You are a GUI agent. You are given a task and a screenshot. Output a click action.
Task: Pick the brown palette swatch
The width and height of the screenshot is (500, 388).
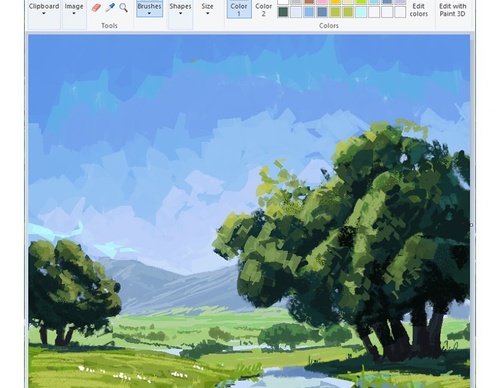pos(309,2)
